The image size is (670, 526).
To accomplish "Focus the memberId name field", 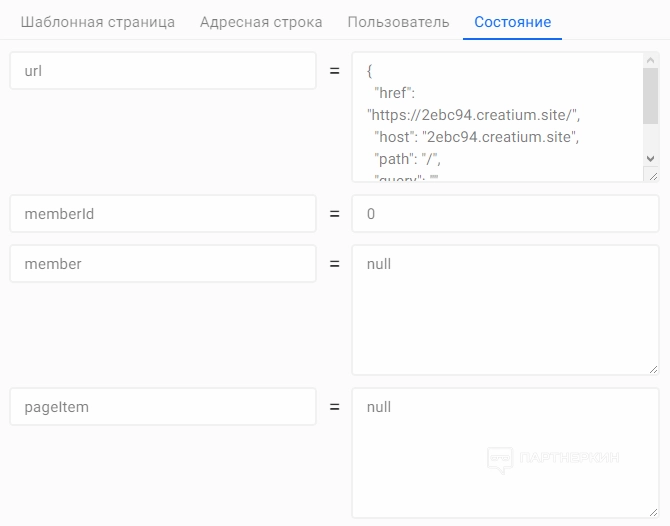I will [x=163, y=214].
